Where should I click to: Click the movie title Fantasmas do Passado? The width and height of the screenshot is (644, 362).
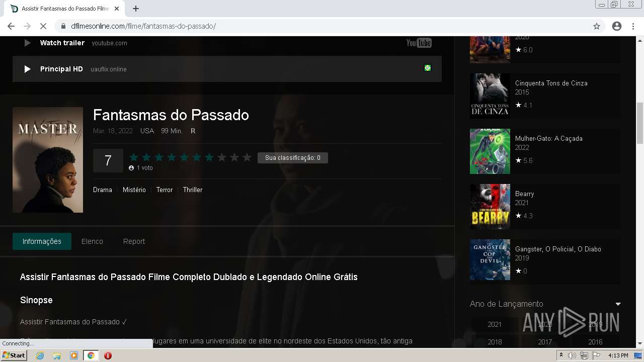coord(171,115)
